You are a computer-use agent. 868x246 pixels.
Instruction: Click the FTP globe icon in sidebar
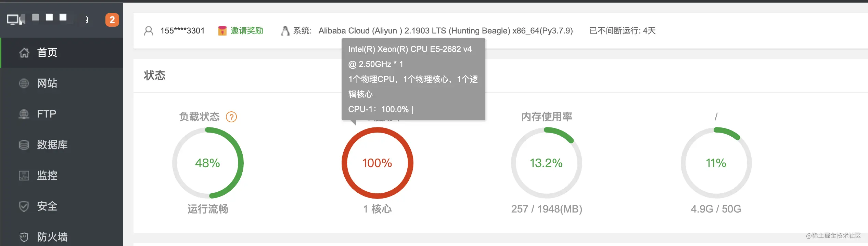(x=24, y=114)
